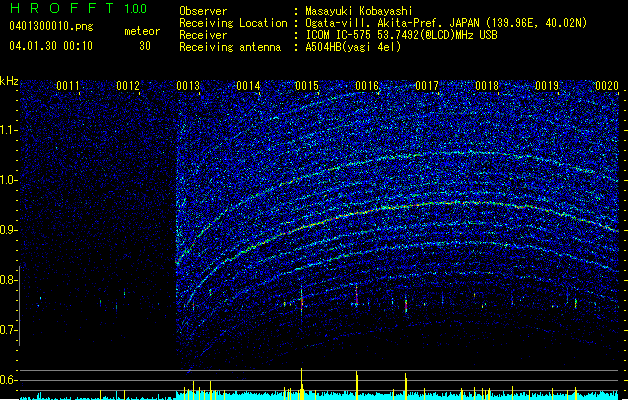
Task: Click the cyan noise level graph at bottom
Action: pos(319,396)
